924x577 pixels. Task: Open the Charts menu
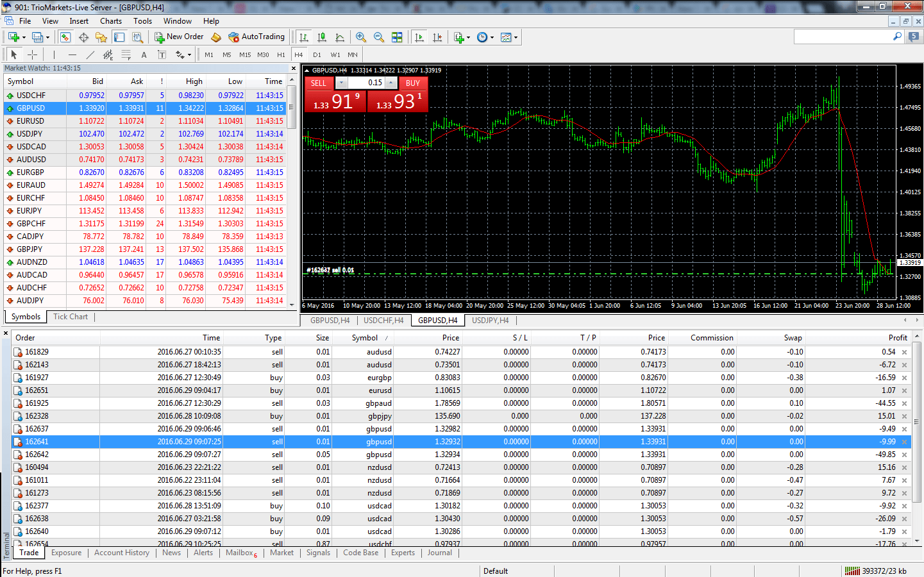[110, 21]
